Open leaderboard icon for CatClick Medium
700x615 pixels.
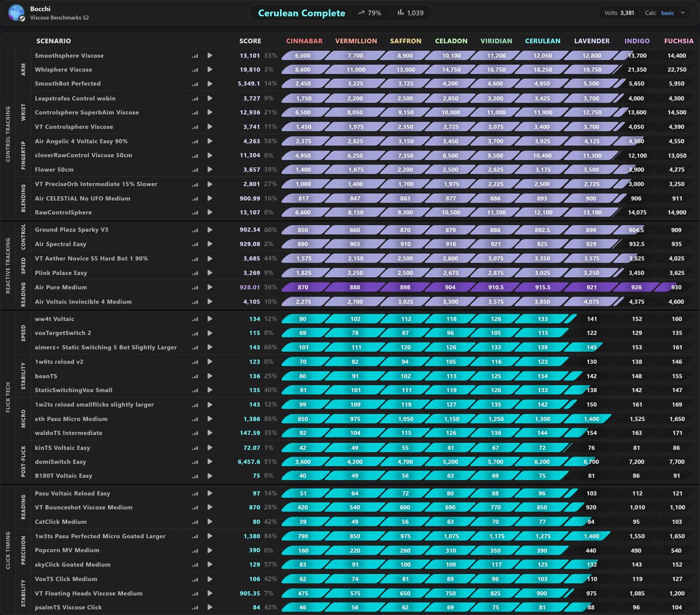click(x=195, y=522)
